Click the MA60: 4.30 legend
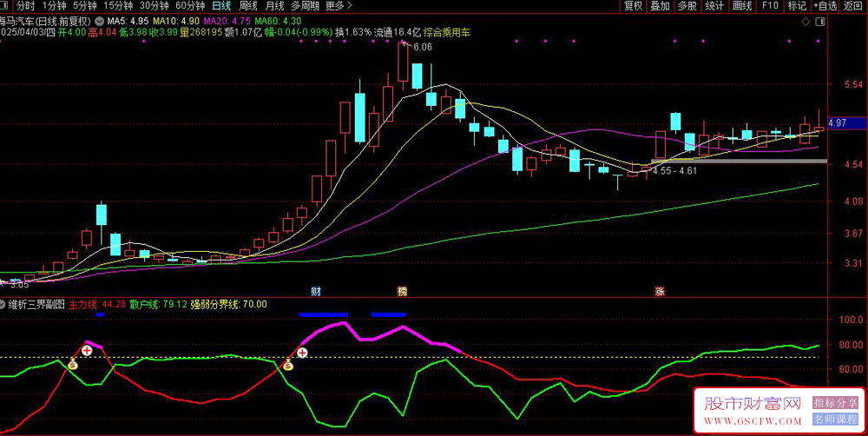 tap(279, 21)
